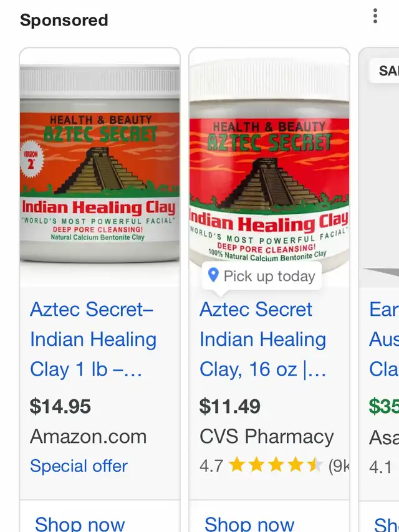Click the Special offer link
The width and height of the screenshot is (399, 532).
(79, 466)
